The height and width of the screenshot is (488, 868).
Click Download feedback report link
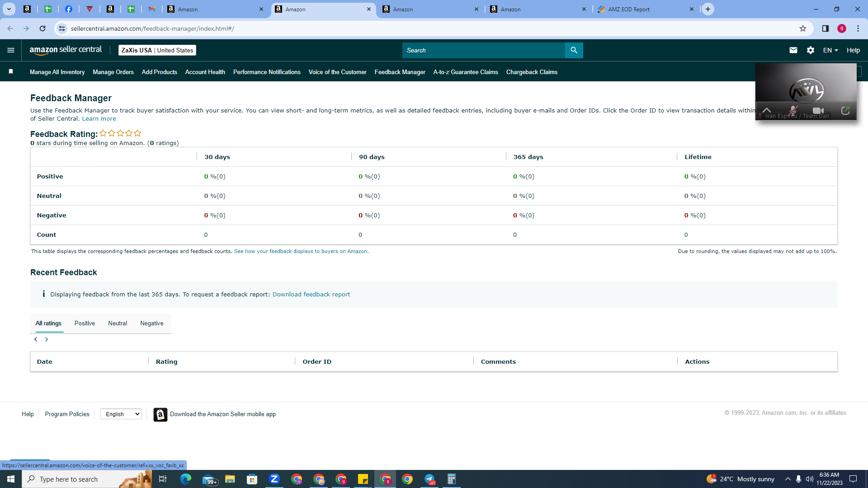point(311,295)
